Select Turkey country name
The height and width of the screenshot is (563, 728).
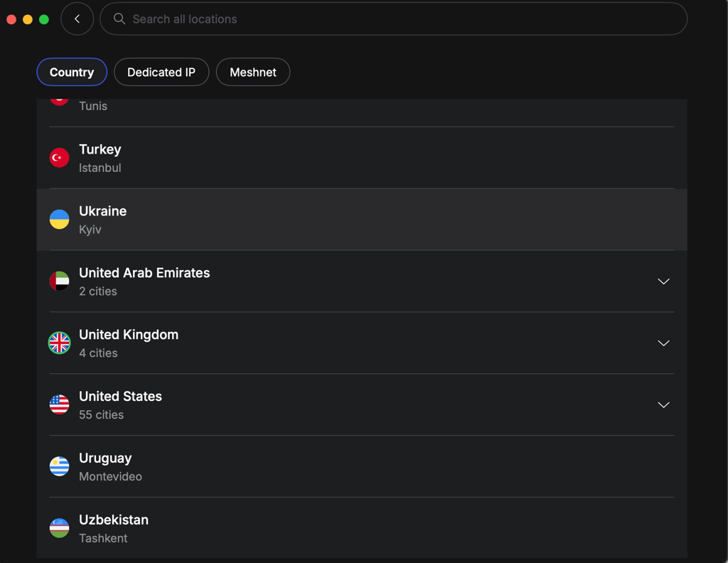pyautogui.click(x=100, y=149)
